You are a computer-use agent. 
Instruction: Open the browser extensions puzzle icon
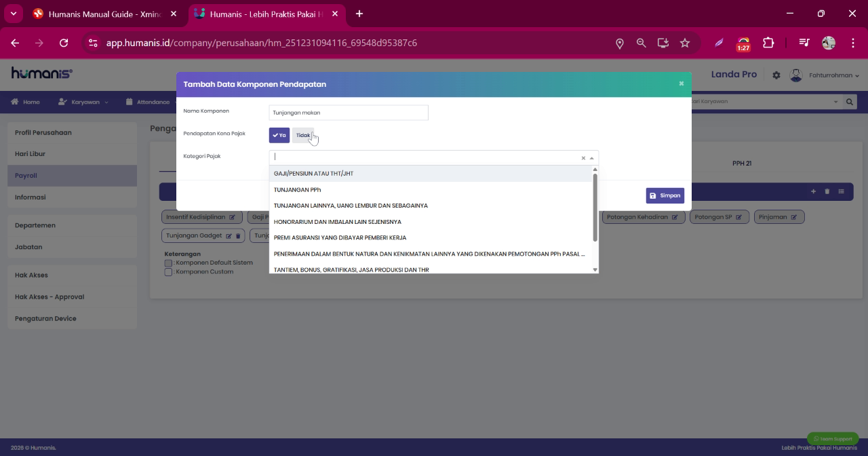768,43
